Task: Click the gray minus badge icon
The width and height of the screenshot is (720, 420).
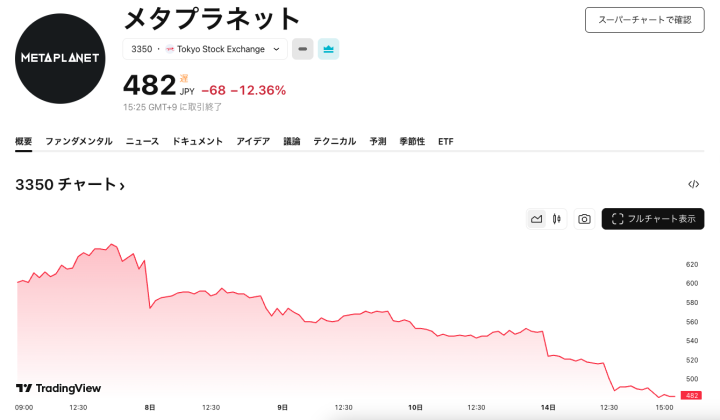Action: [302, 49]
